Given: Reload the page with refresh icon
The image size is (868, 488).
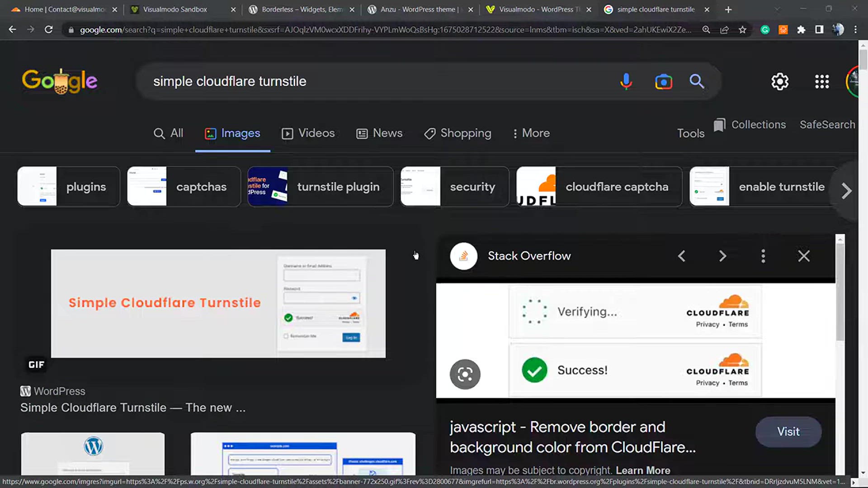Looking at the screenshot, I should click(x=48, y=29).
